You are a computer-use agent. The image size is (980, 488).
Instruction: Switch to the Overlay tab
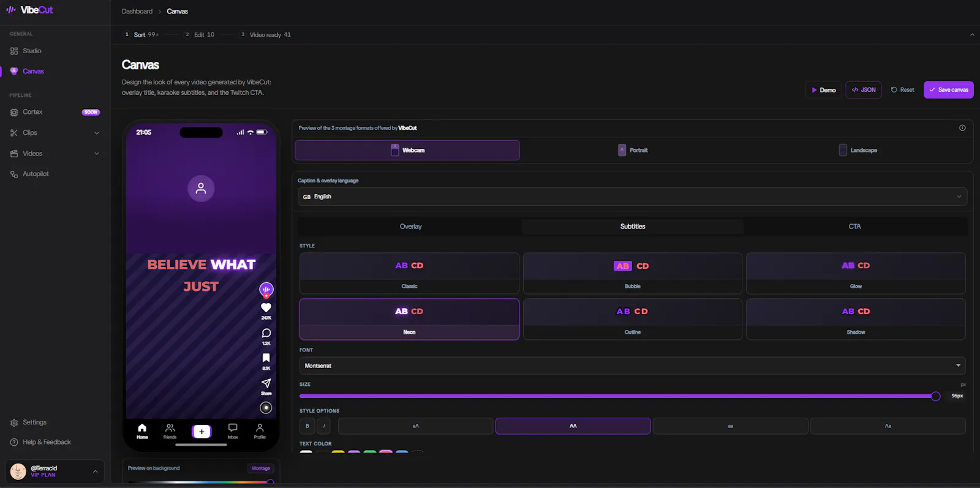pos(410,227)
